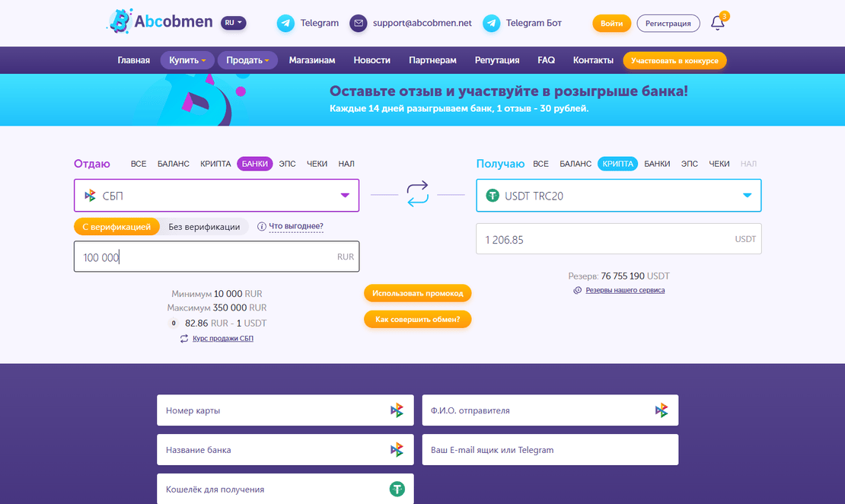Screen dimensions: 845x504
Task: Click the support email envelope icon
Action: (x=358, y=23)
